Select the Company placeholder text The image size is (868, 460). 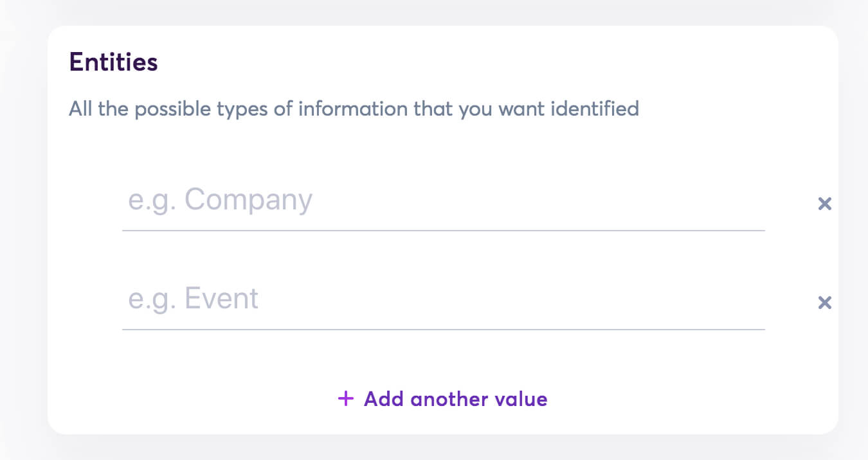221,199
